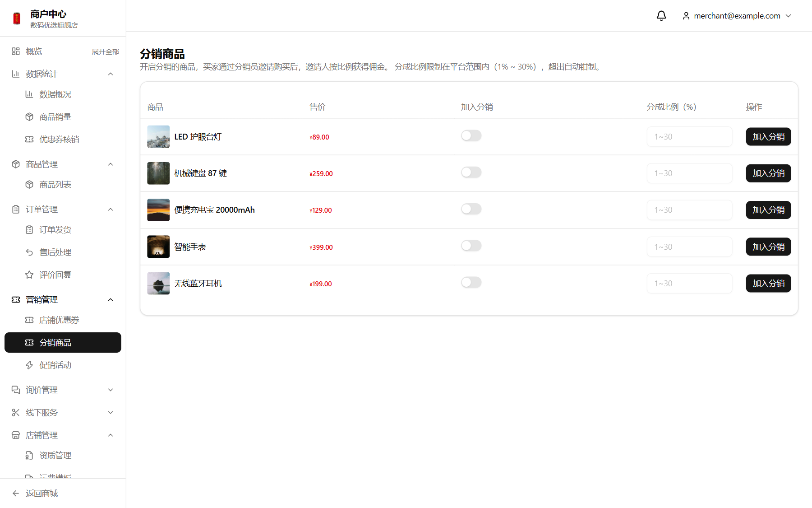Image resolution: width=812 pixels, height=508 pixels.
Task: Click the 优惠券核销 ticket icon
Action: pos(29,140)
